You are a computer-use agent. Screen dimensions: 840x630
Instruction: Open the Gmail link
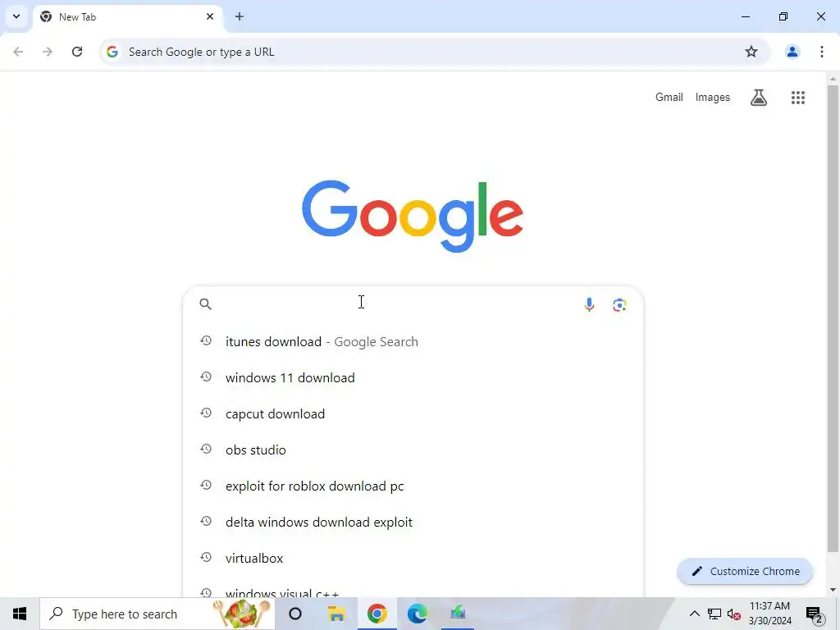(x=669, y=97)
